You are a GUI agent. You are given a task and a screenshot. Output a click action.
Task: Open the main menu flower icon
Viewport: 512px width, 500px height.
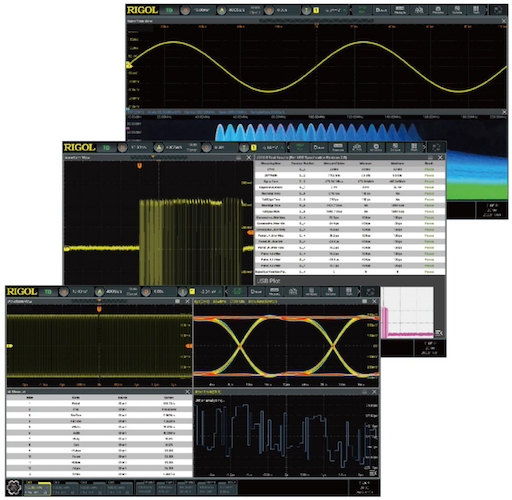point(14,487)
